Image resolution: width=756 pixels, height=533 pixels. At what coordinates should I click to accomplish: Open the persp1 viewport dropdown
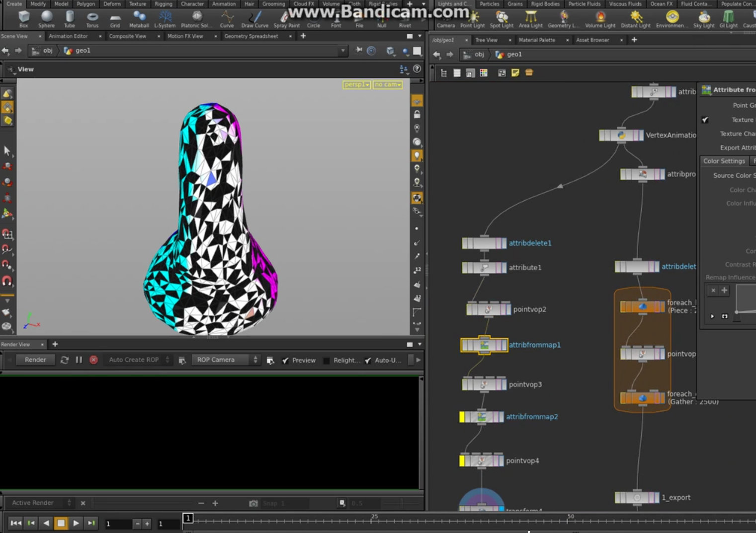point(356,85)
